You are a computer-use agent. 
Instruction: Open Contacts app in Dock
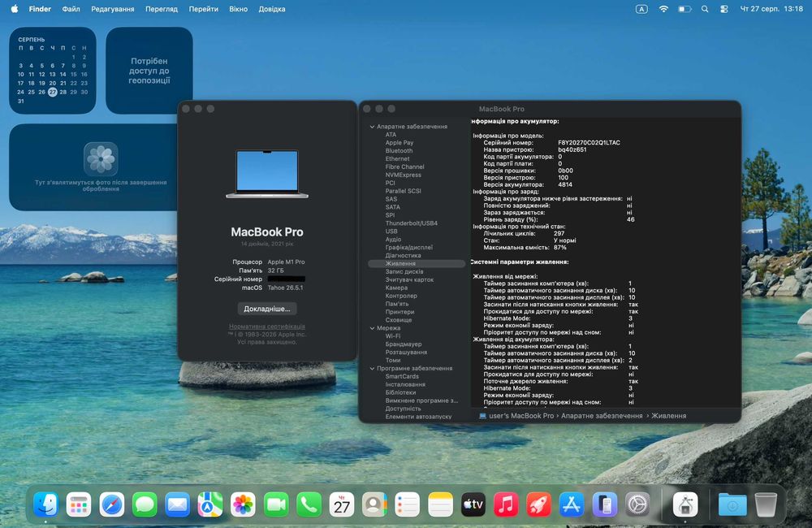click(x=374, y=504)
